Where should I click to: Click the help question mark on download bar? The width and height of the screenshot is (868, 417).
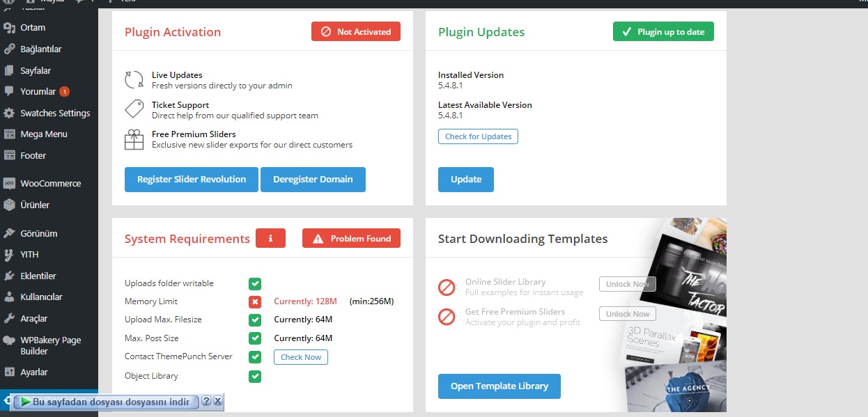click(206, 401)
